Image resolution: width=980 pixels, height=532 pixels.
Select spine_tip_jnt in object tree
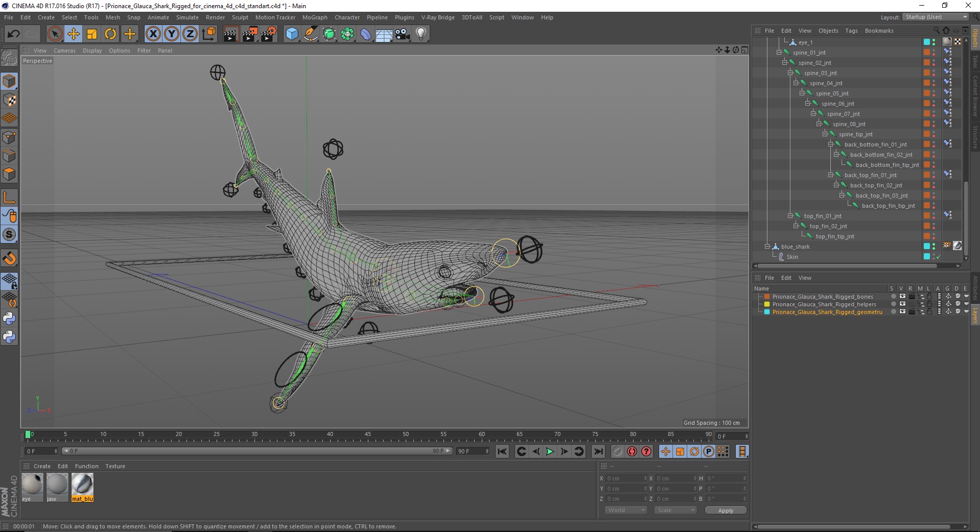pos(855,134)
